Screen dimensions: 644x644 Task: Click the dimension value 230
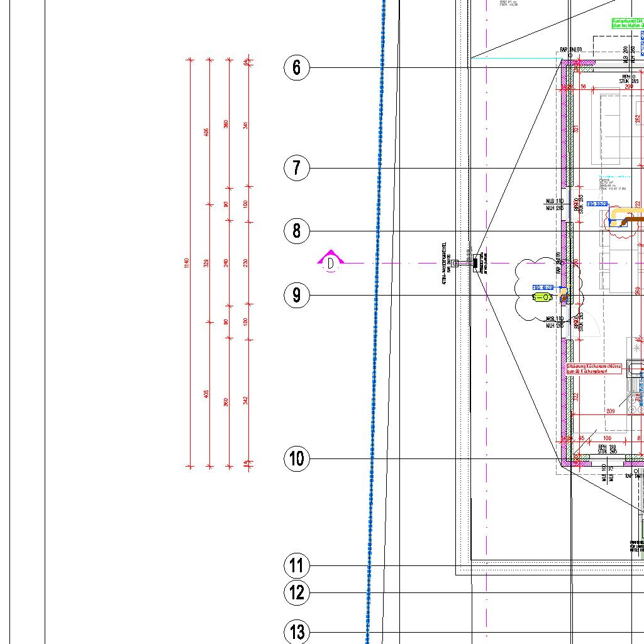click(246, 264)
